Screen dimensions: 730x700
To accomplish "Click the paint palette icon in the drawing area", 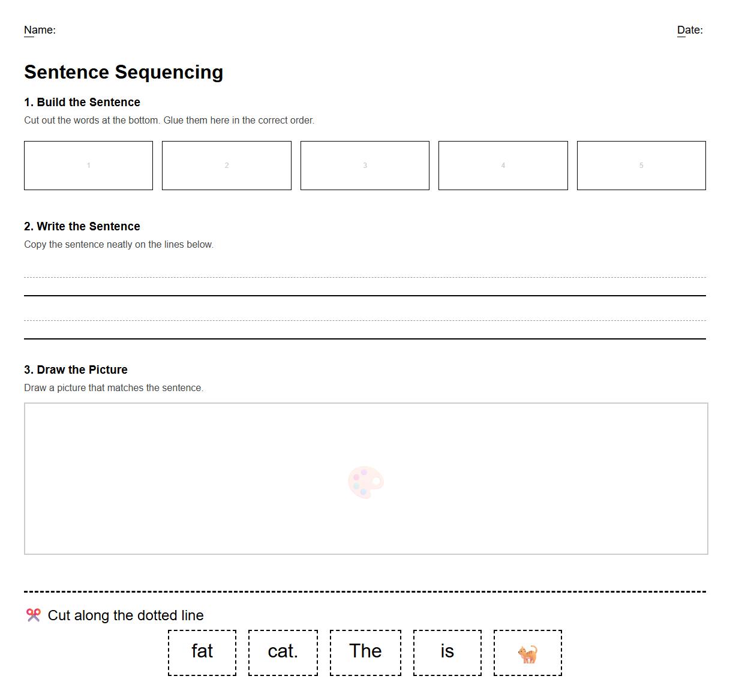I will point(365,482).
